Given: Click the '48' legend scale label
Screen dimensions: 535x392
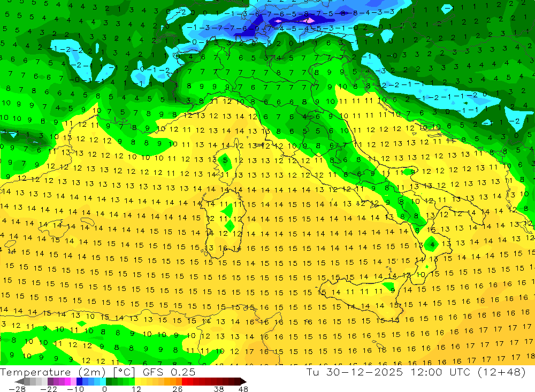Looking at the screenshot, I should [x=243, y=389].
